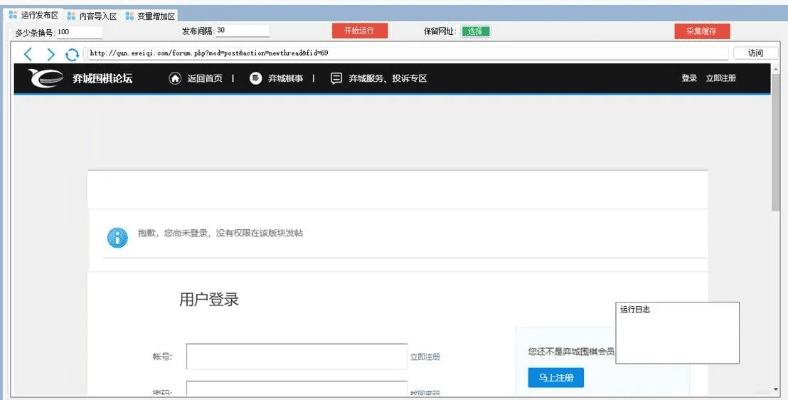Click inside the 运行日志 log box
Viewport: 788px width, 400px height.
[x=677, y=333]
